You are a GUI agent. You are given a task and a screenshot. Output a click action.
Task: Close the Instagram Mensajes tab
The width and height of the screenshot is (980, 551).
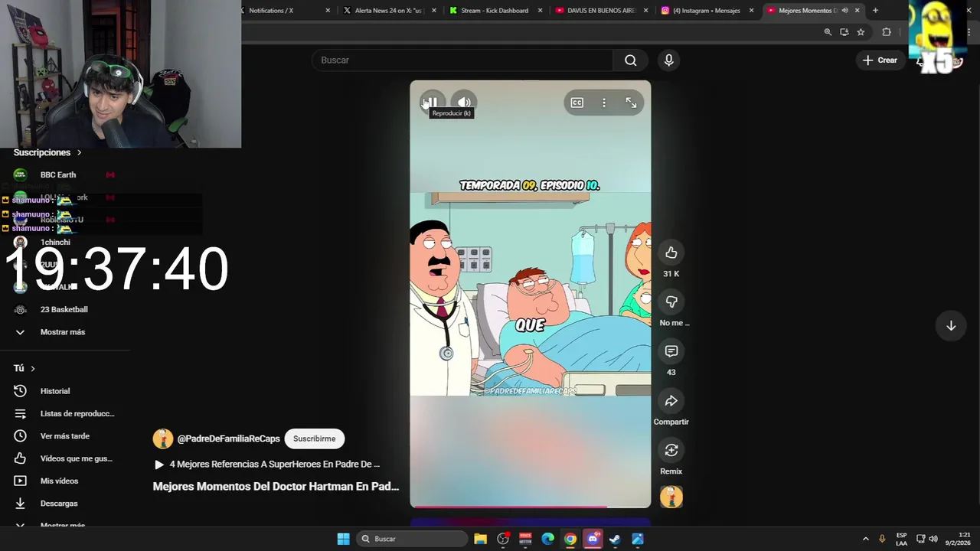point(751,10)
